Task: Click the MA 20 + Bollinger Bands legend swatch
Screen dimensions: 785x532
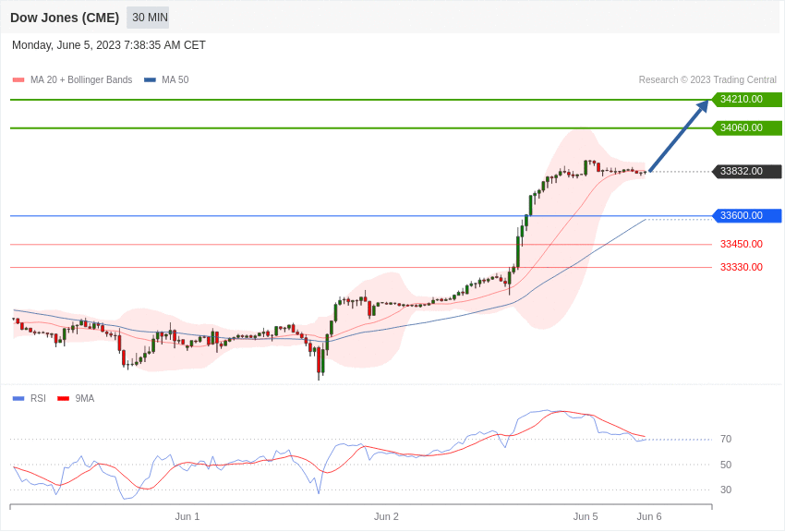Action: (x=18, y=80)
